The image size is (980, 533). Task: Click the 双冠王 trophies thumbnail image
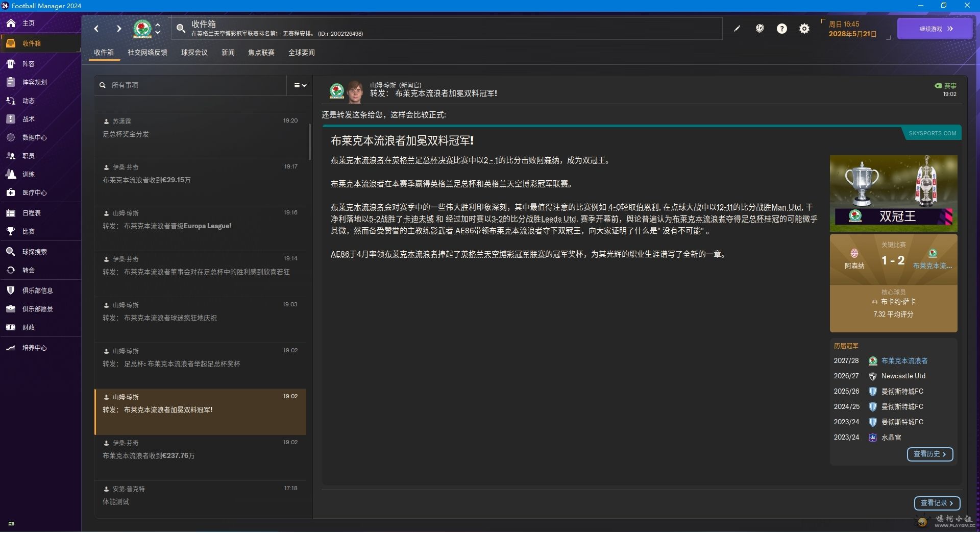click(x=893, y=193)
